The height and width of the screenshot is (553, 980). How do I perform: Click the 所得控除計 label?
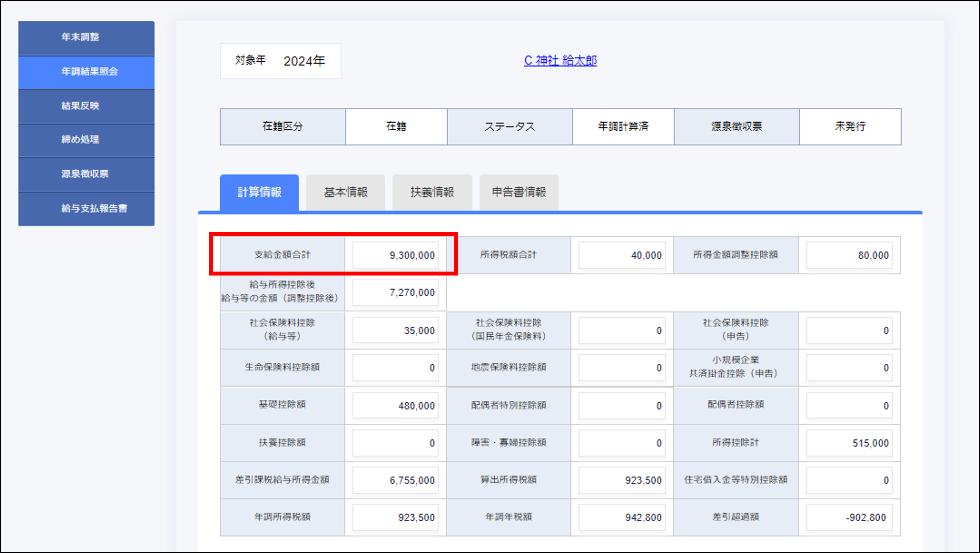click(x=735, y=443)
